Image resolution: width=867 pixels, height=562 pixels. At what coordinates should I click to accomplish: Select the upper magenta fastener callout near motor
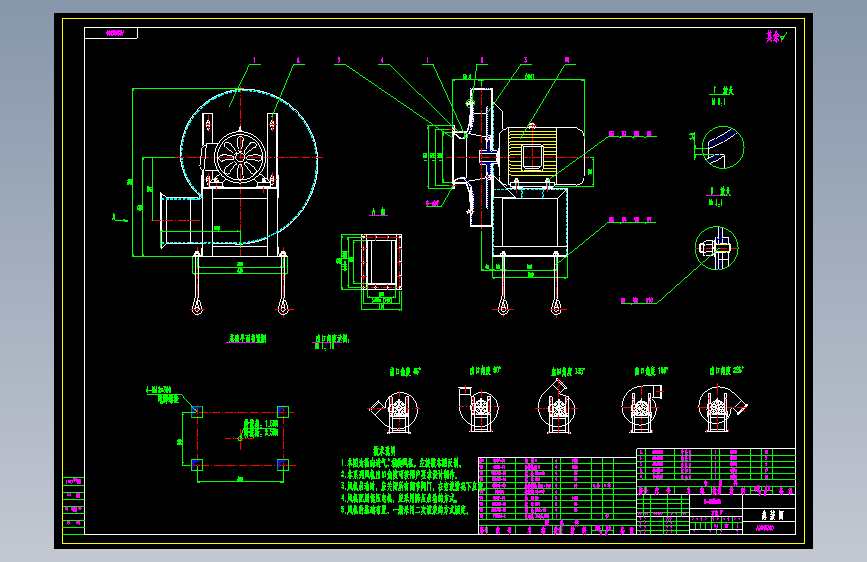630,134
